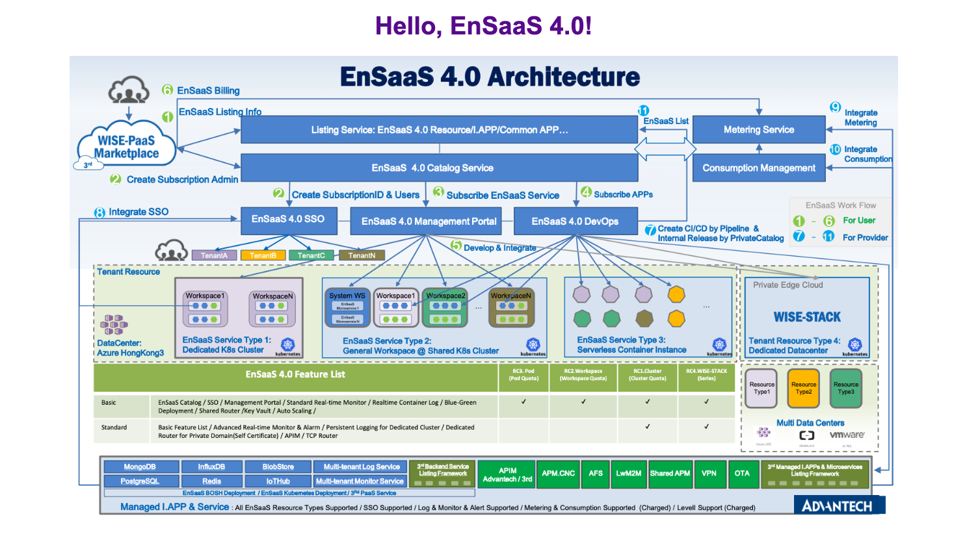Screen dimensions: 980x536
Task: Click the Listing Service box
Action: click(440, 130)
